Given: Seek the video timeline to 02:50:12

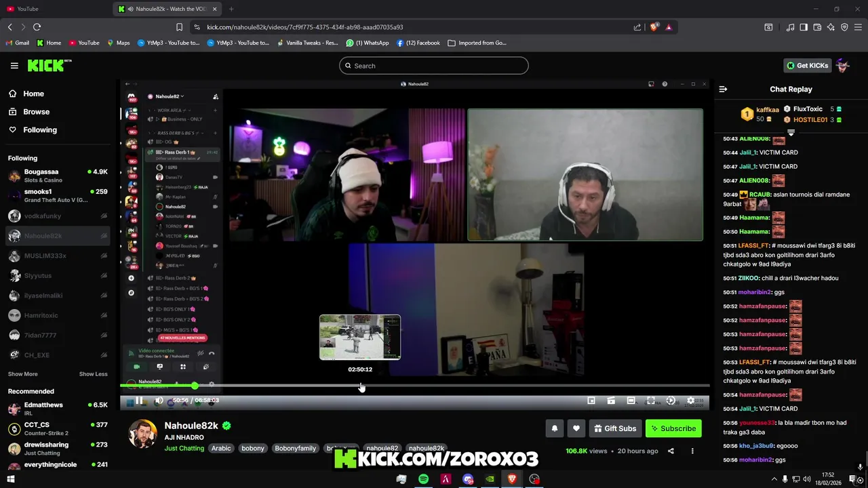Looking at the screenshot, I should 360,386.
